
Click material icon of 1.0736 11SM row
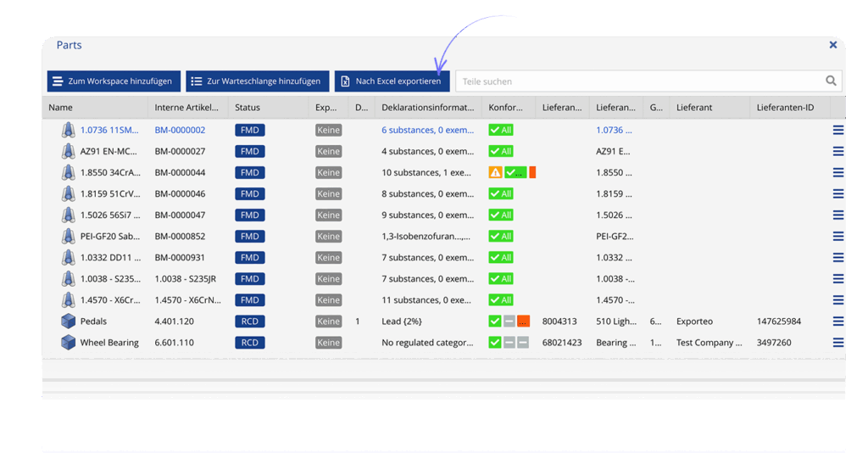pos(68,130)
